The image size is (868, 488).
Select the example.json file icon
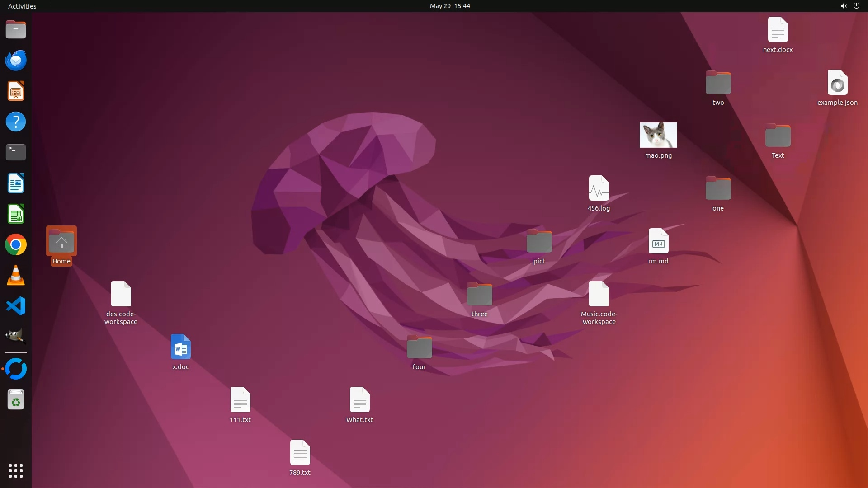pos(837,83)
